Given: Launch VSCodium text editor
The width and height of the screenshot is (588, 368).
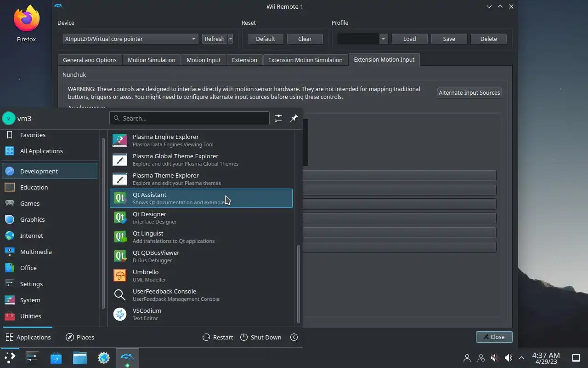Looking at the screenshot, I should coord(201,314).
